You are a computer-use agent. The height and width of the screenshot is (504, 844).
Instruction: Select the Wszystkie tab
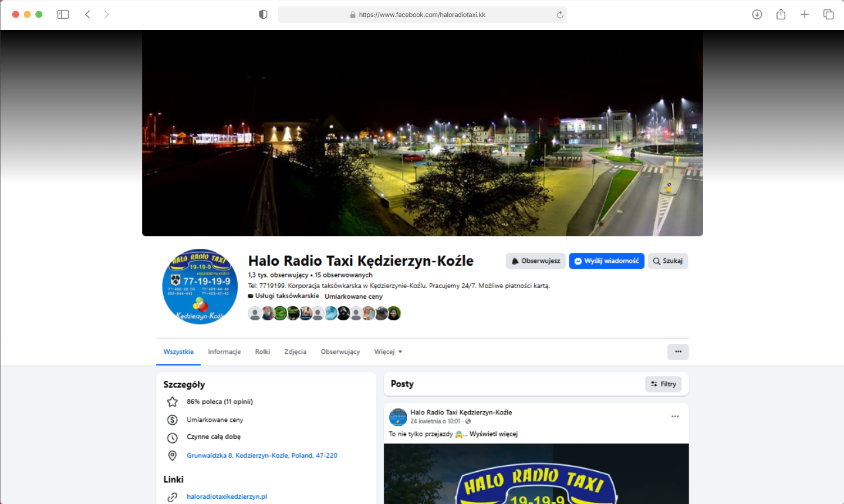[178, 352]
